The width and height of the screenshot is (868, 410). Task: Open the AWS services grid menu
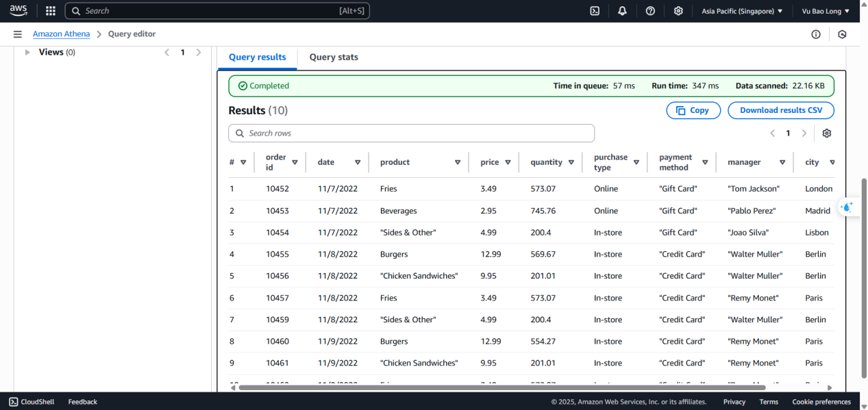tap(50, 11)
